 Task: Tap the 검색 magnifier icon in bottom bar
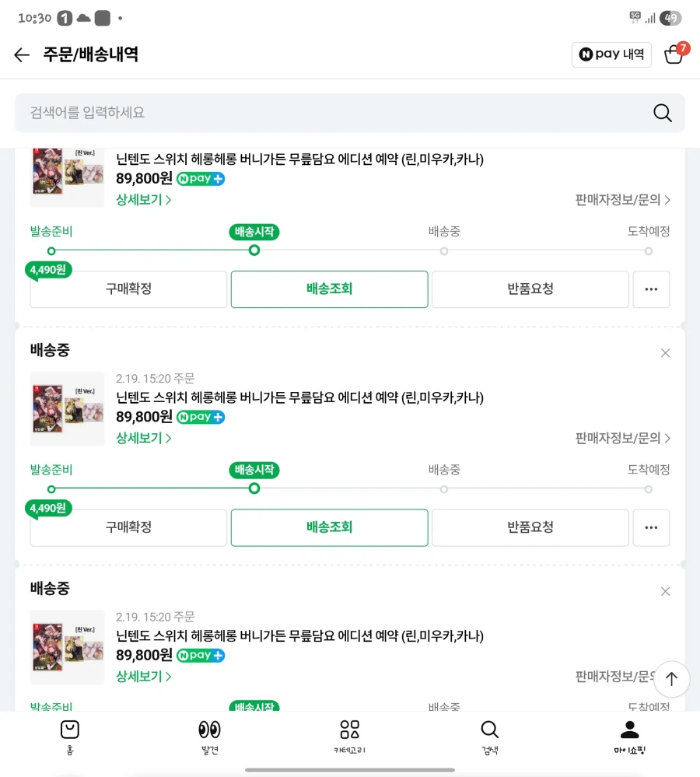(x=489, y=730)
